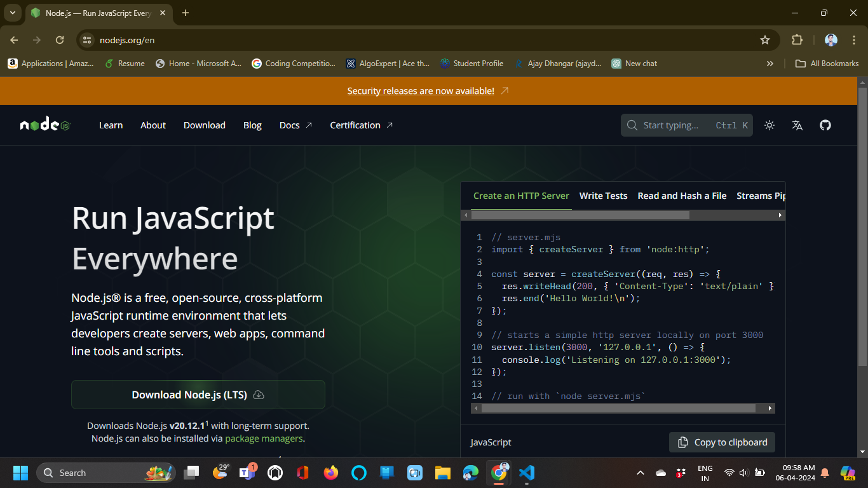
Task: Open the Blog nav item
Action: click(x=252, y=125)
